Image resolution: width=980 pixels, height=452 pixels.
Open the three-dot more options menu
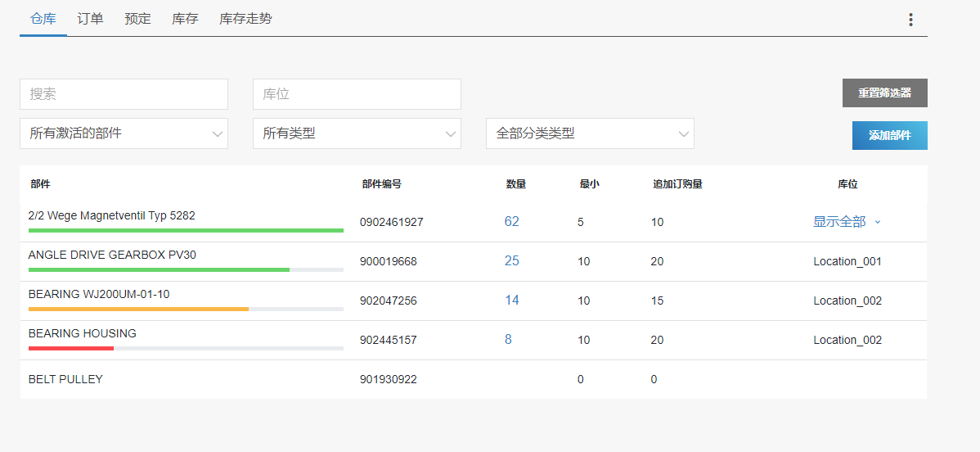tap(910, 20)
